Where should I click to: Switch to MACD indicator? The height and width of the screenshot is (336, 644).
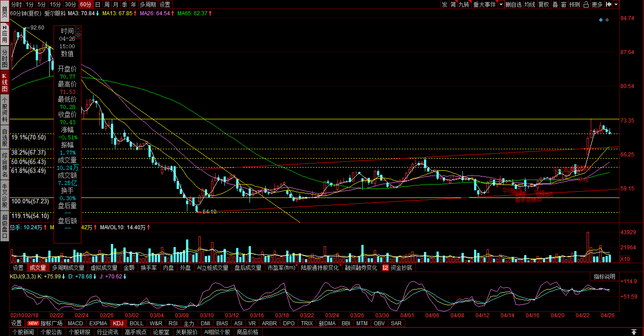pos(76,323)
